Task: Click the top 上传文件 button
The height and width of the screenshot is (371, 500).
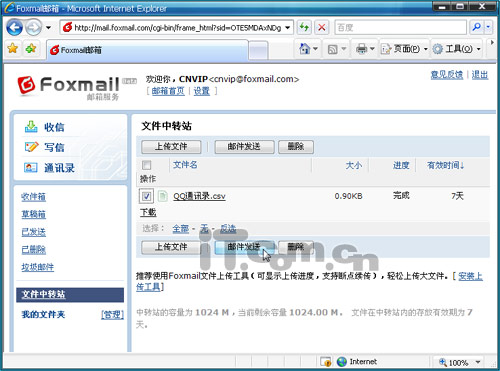Action: click(x=171, y=147)
